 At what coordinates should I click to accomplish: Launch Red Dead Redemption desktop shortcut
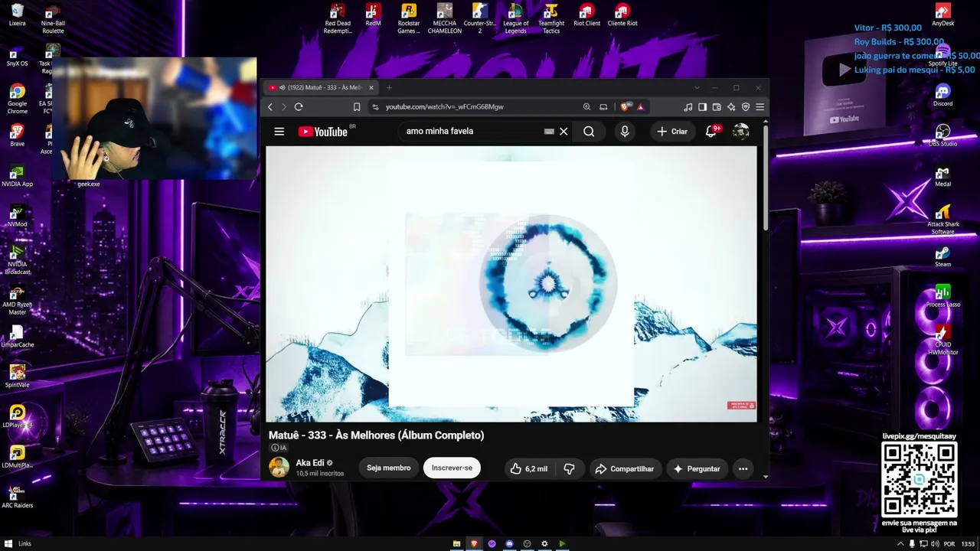coord(337,18)
